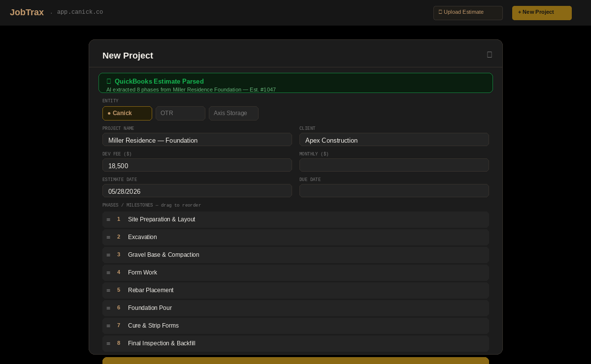Screen dimensions: 591x364
Task: Click drag handle for Cure & Strip Forms
Action: [x=108, y=326]
